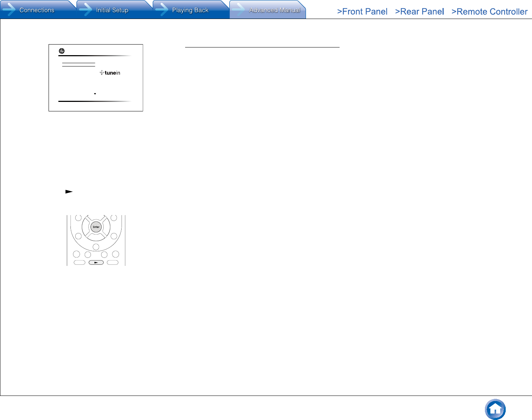Select the Advanced Manual tab
Screen dimensions: 532x420
pos(268,10)
